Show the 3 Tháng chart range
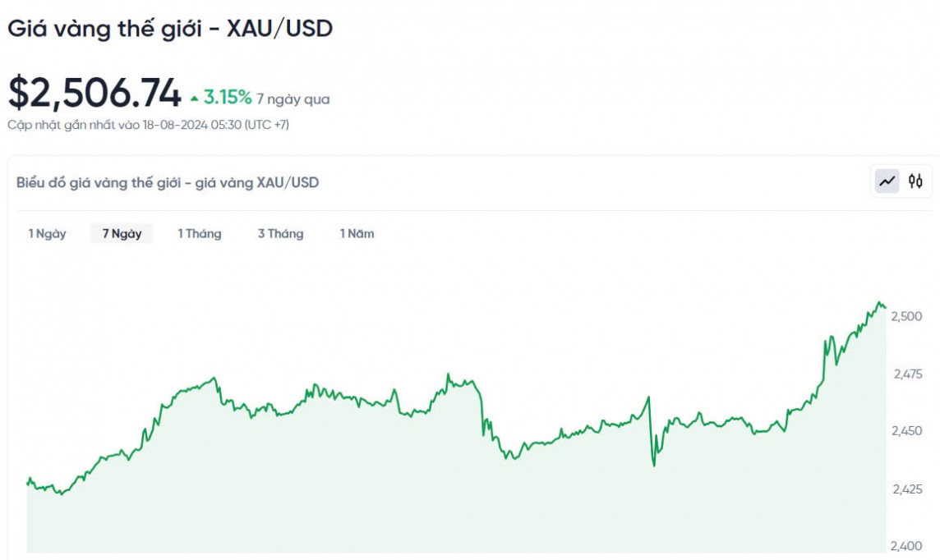The image size is (940, 560). [280, 234]
